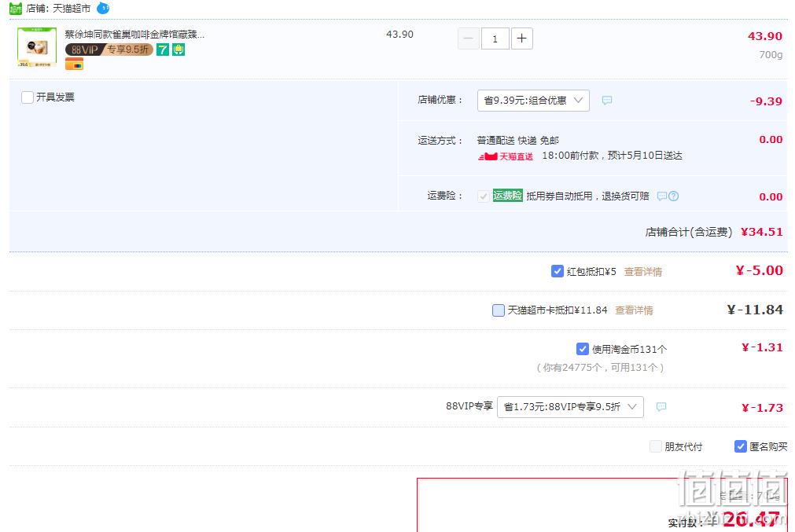Click message icon in 运费险 row
Screen dimensions: 795x532
661,196
